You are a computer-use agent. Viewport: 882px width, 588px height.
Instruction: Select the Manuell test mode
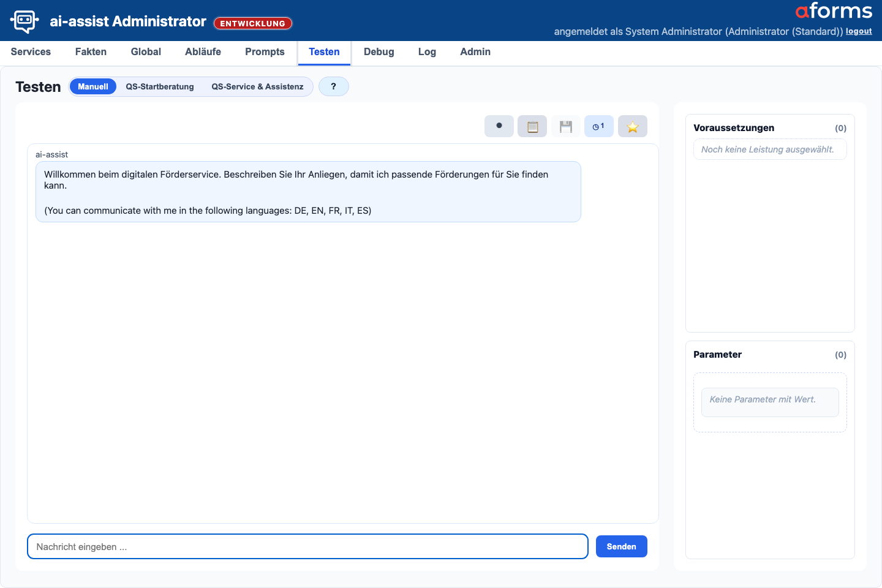pos(93,86)
